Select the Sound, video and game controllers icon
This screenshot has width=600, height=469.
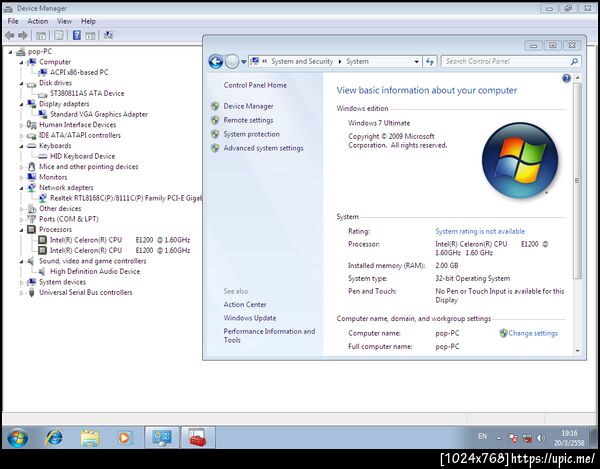31,261
